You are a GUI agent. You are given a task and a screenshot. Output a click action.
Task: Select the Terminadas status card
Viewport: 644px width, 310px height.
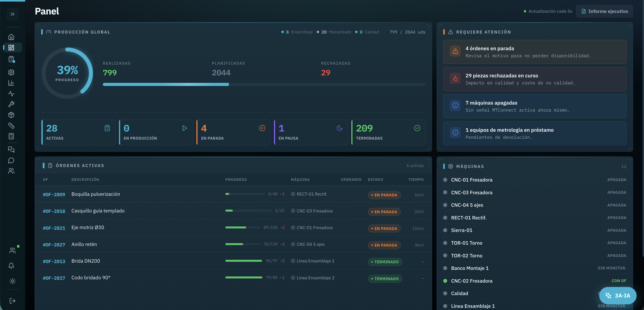[x=388, y=132]
